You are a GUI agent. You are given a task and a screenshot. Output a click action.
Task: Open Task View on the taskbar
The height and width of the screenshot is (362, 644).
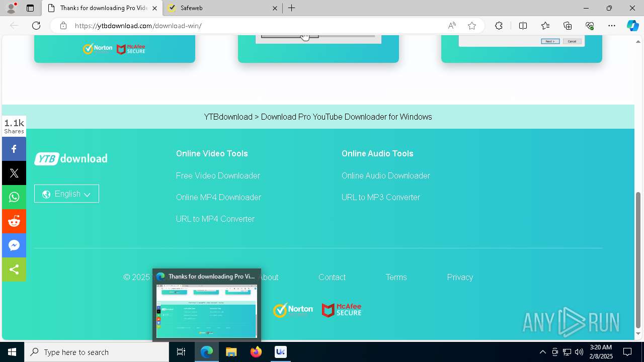(x=181, y=352)
